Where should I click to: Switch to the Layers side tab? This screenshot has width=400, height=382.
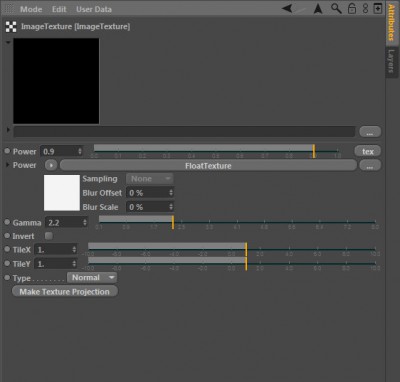click(391, 61)
